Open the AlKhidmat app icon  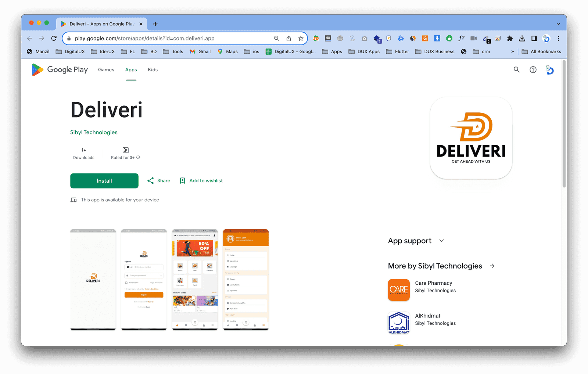click(x=399, y=323)
